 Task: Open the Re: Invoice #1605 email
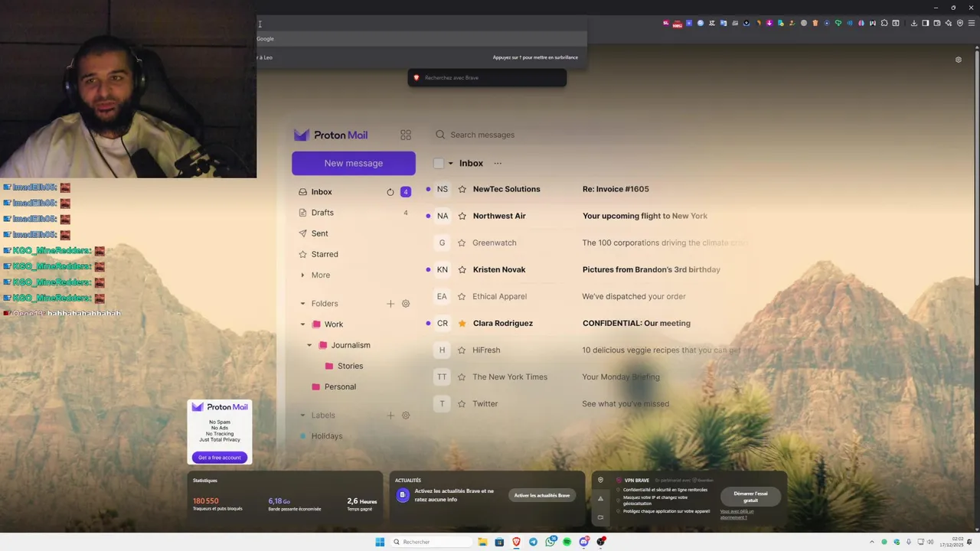click(x=616, y=189)
